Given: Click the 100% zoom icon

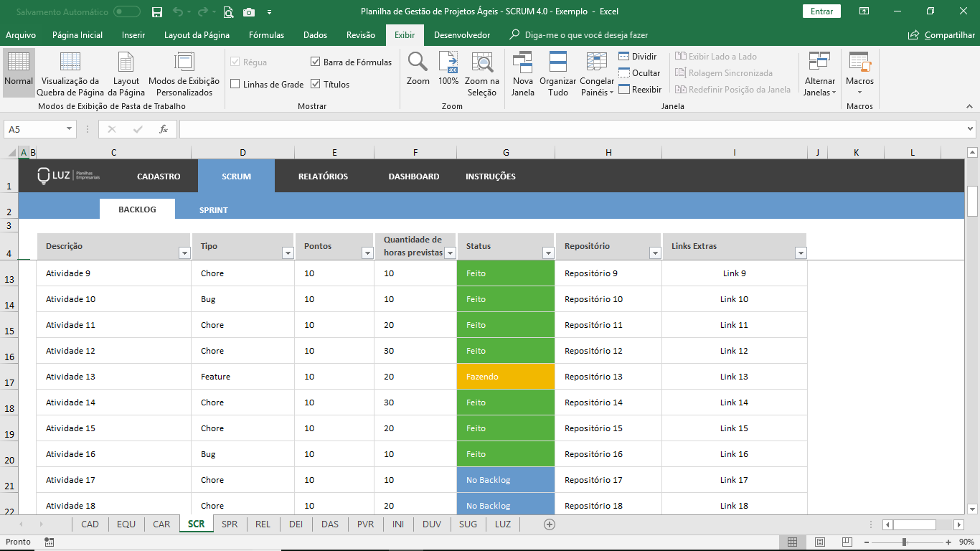Looking at the screenshot, I should (448, 63).
